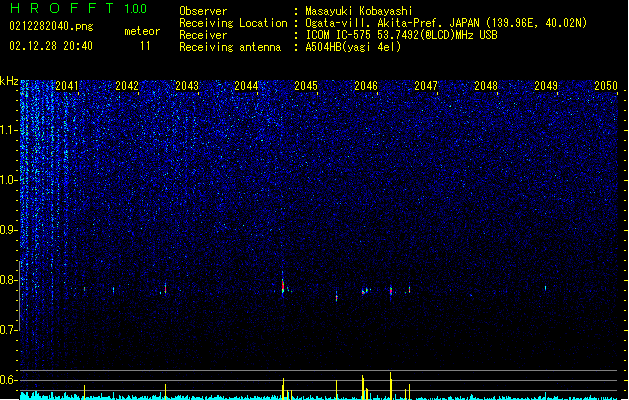Click the Ogata-vill. Akita-Pref. JAPAN location text
629x400 pixels.
pyautogui.click(x=446, y=23)
